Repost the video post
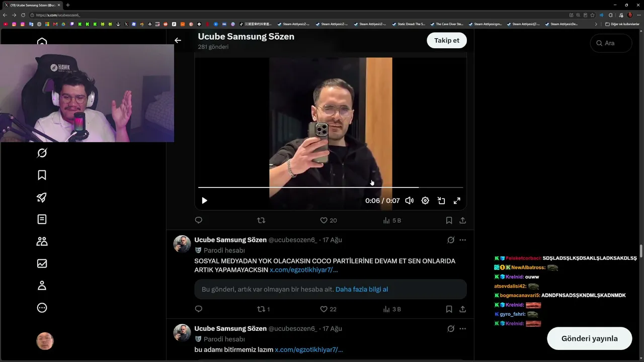 click(261, 220)
